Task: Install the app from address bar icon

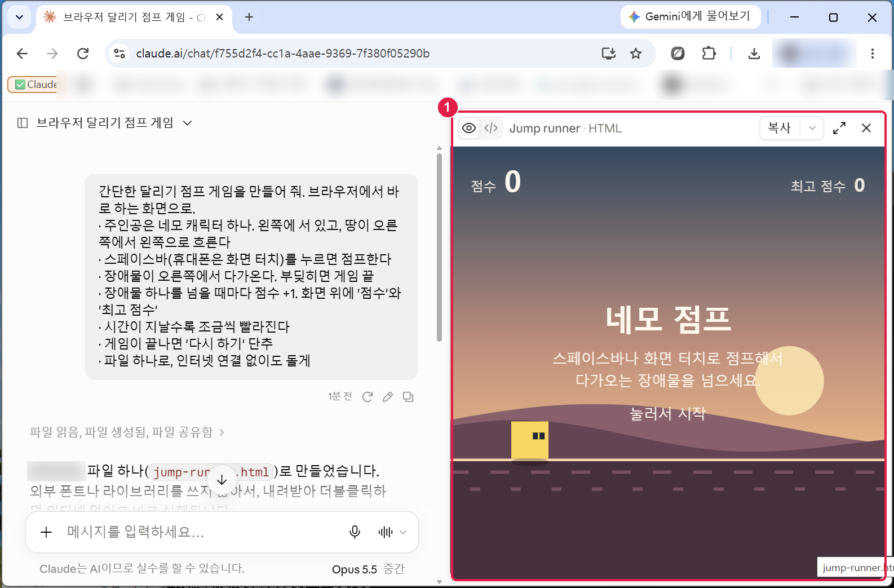Action: point(609,54)
